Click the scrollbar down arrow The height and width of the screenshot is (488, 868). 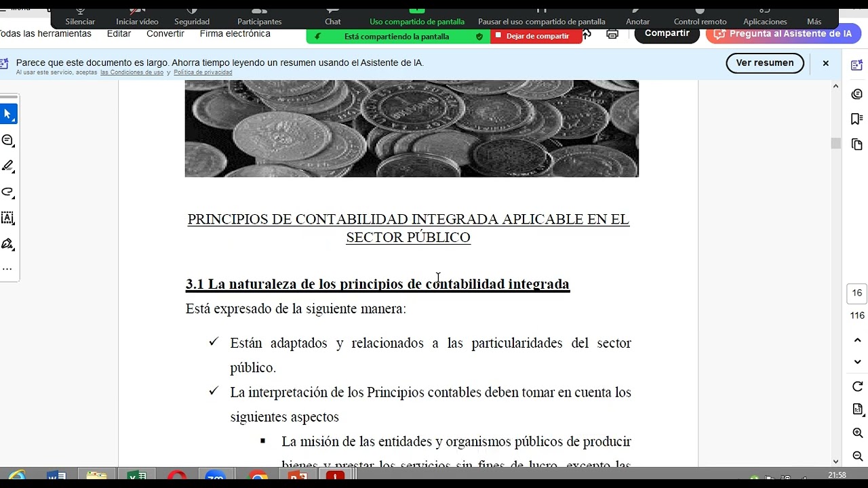(835, 461)
